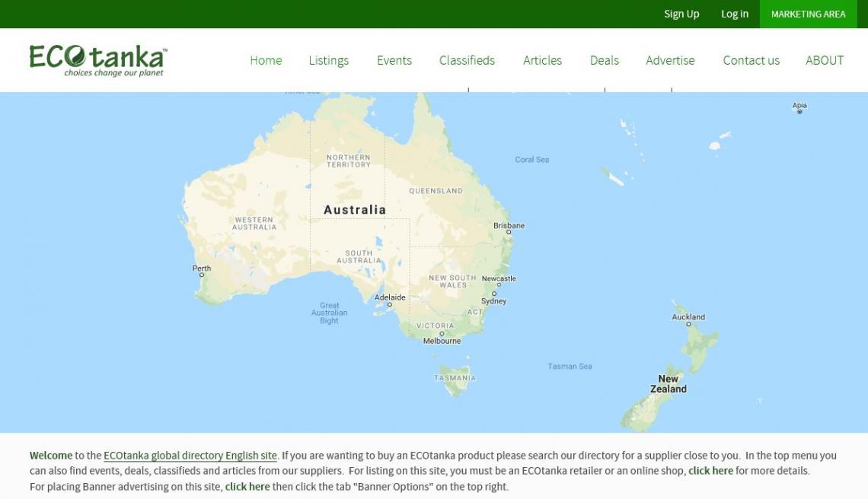Click the Perth city marker on map
The image size is (868, 499).
tap(202, 275)
